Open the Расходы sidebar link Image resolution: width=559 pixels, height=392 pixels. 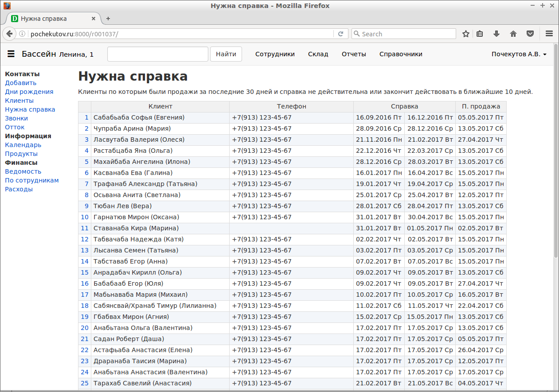point(19,189)
